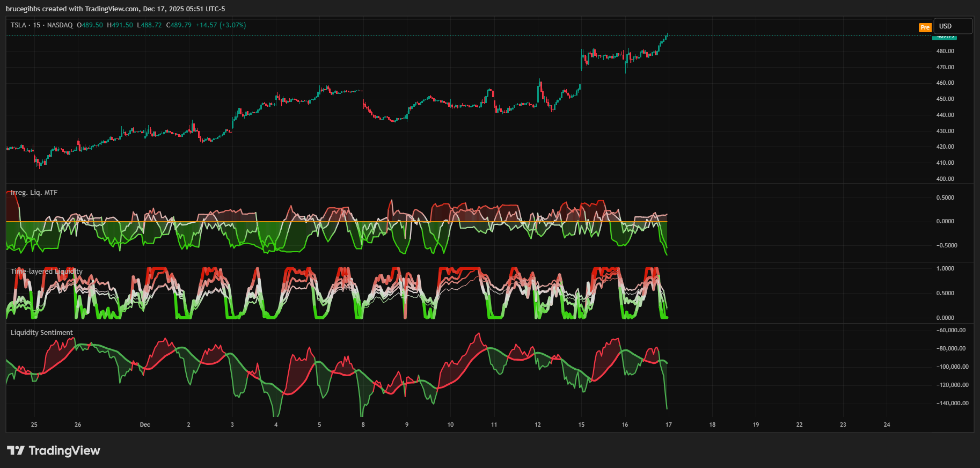Click the -100,000.00 Liquidity Sentiment scale label
The image size is (980, 468).
coord(952,367)
